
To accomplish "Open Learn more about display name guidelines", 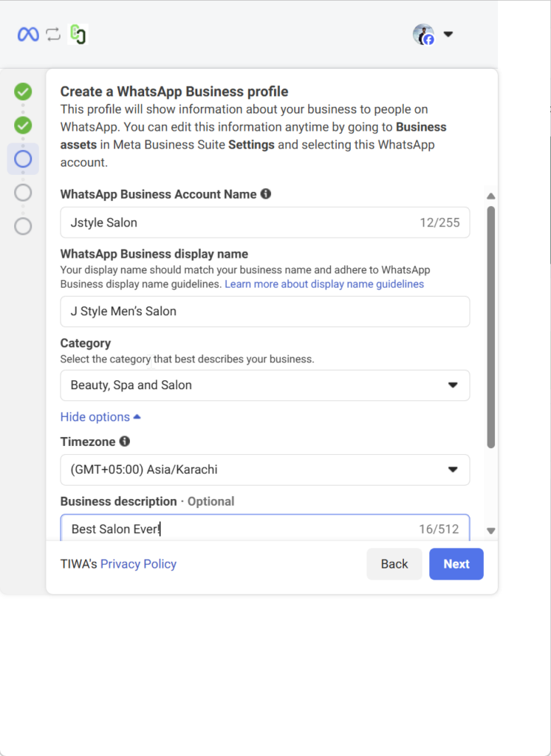I will coord(324,284).
